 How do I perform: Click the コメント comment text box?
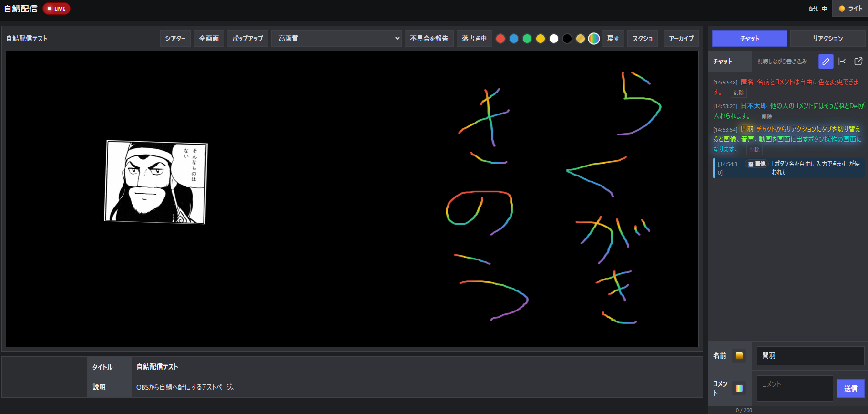(x=795, y=388)
